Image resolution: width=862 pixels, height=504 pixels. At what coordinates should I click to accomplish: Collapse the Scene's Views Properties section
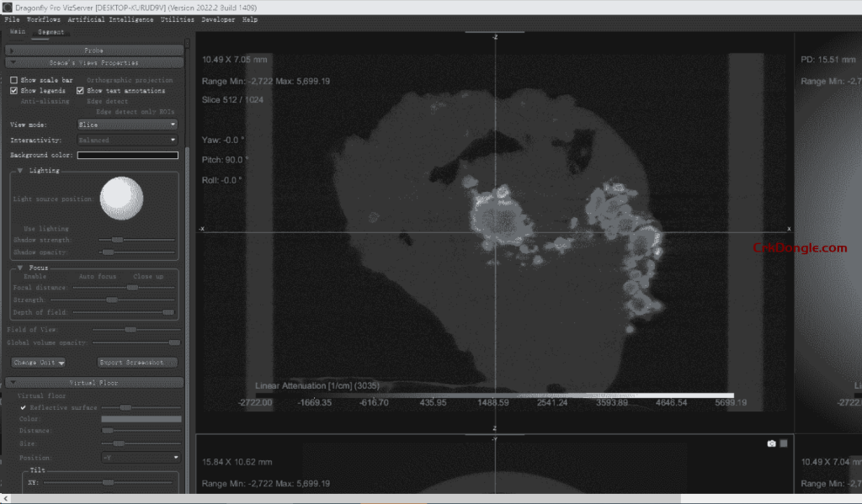(x=12, y=62)
